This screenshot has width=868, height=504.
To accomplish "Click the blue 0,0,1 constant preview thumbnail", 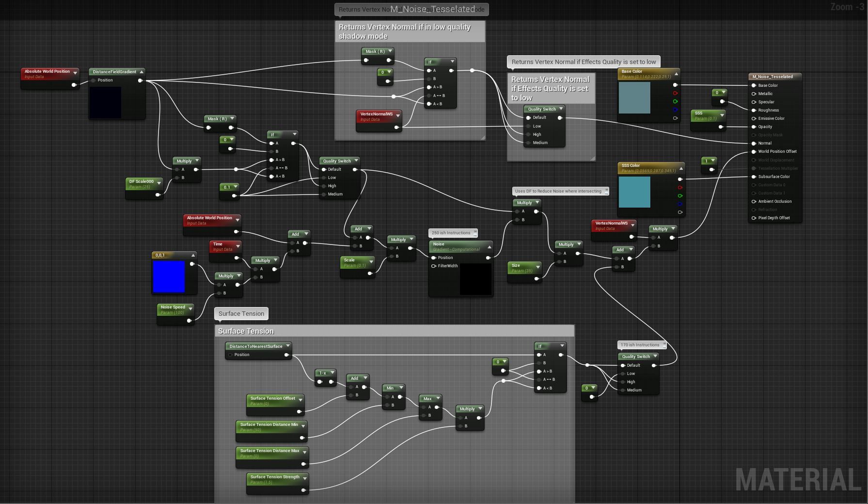I will coord(169,276).
